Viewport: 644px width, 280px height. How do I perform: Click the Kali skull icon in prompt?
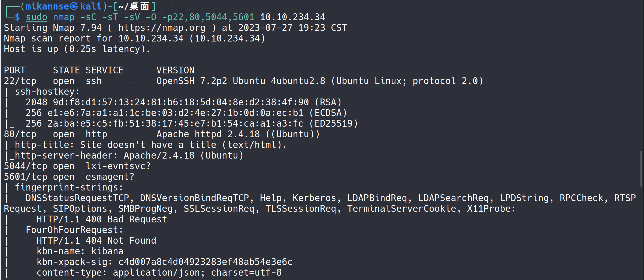click(74, 6)
